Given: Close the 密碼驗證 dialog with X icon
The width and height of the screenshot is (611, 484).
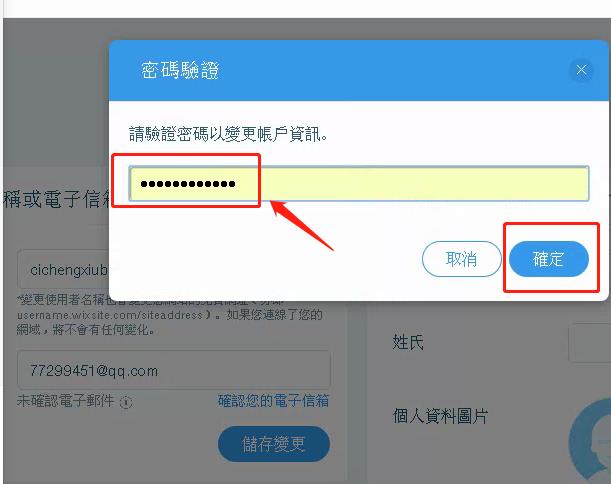Looking at the screenshot, I should [581, 70].
